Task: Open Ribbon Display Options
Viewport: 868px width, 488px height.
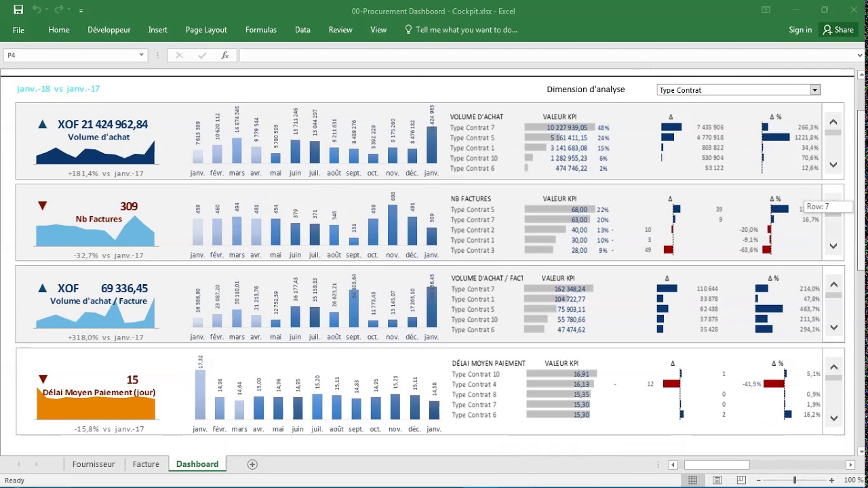Action: (766, 10)
